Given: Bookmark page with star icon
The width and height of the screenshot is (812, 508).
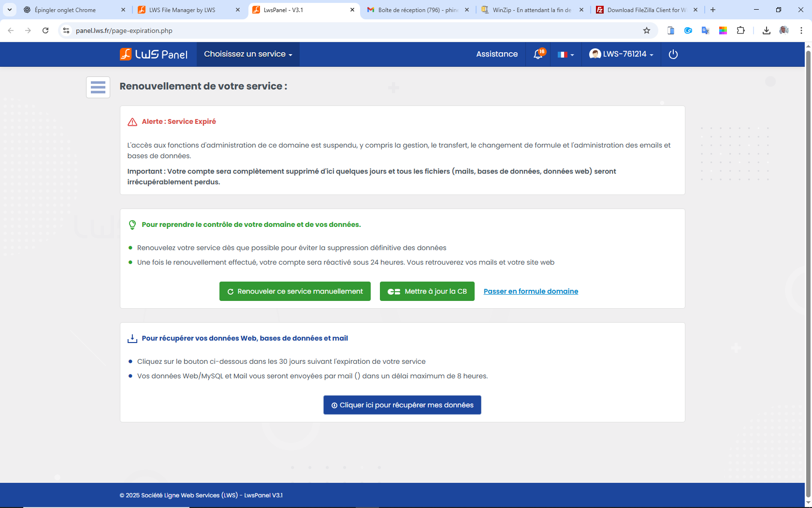Looking at the screenshot, I should point(647,30).
